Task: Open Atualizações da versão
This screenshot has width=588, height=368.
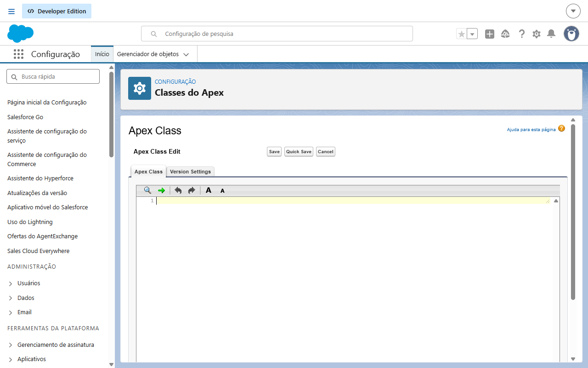Action: pyautogui.click(x=37, y=193)
